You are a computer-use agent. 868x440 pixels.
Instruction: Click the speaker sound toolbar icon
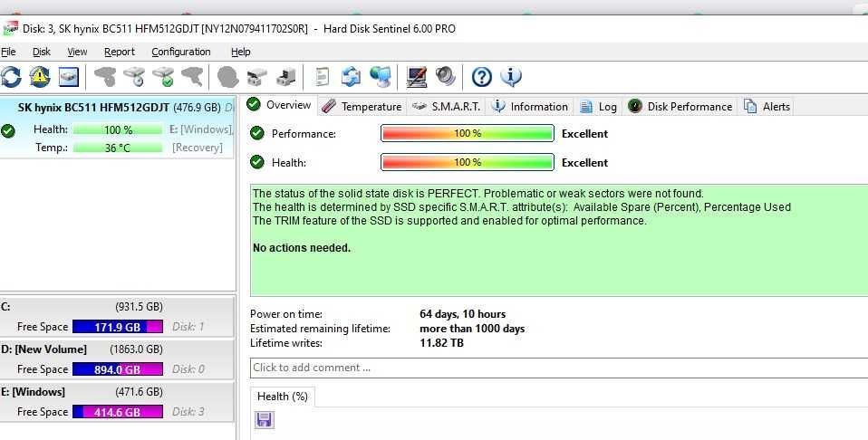tap(445, 76)
